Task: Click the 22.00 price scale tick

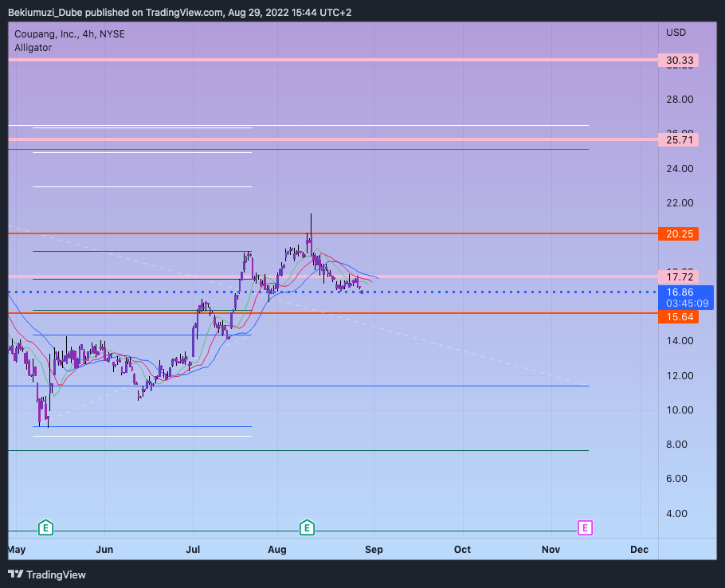Action: click(x=680, y=203)
